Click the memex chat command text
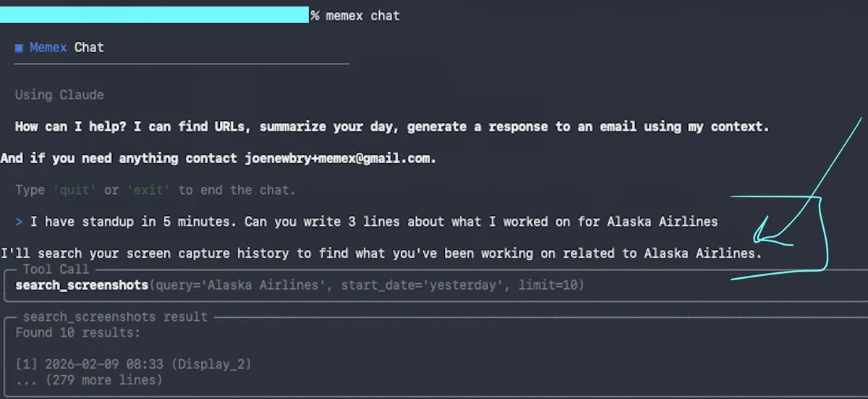The height and width of the screenshot is (399, 868). point(362,15)
